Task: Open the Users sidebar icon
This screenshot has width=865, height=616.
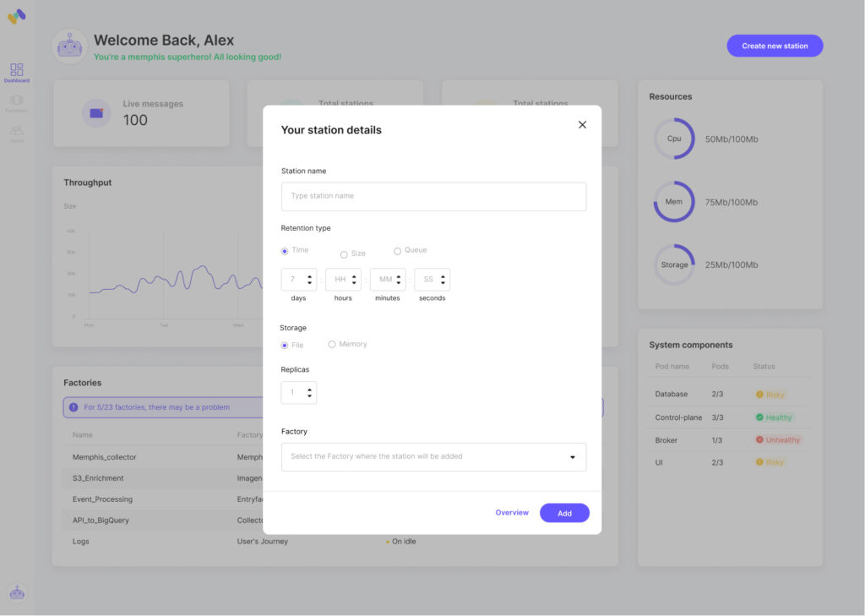Action: (17, 134)
